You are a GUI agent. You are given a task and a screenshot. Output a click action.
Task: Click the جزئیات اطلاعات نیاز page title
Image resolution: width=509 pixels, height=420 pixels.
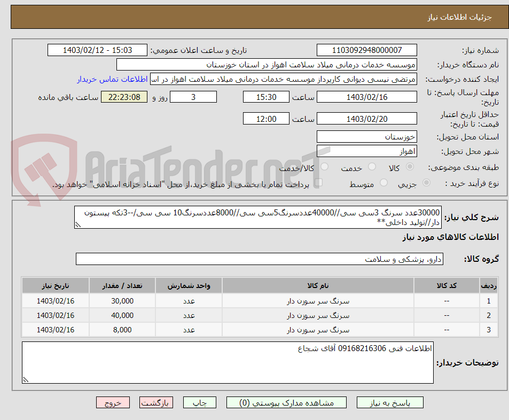[459, 17]
